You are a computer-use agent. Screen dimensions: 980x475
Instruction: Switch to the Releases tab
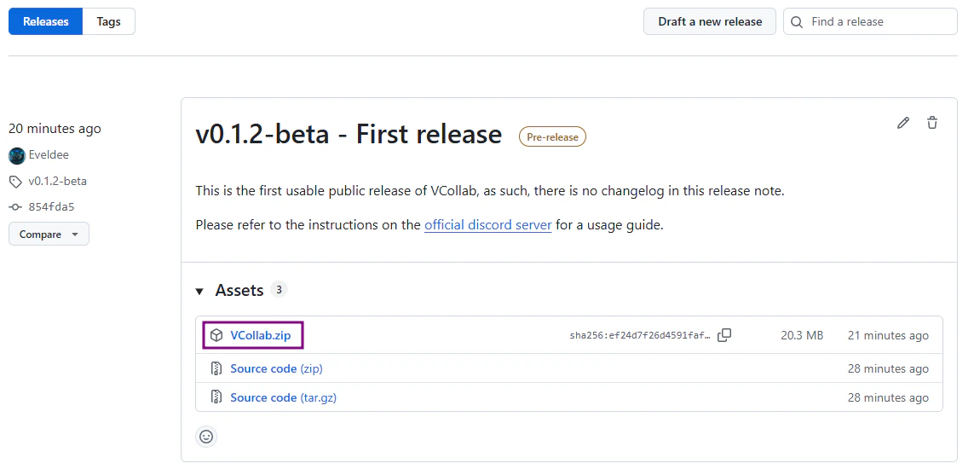point(46,21)
